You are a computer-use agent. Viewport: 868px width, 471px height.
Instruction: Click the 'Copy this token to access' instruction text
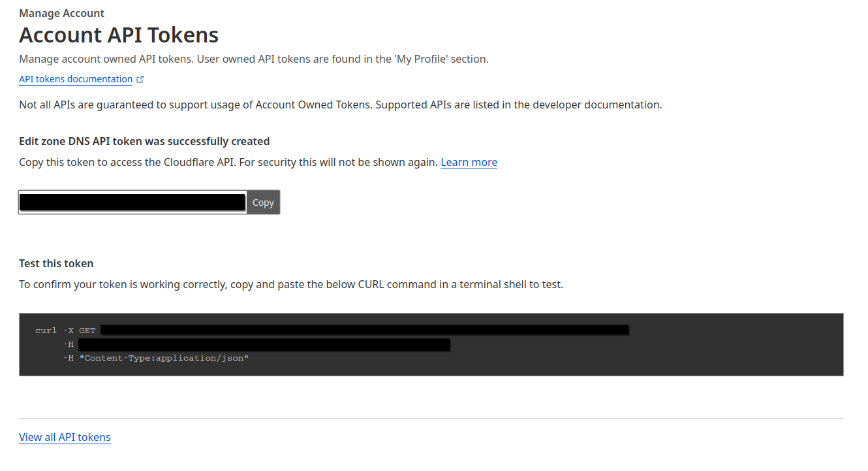[x=228, y=162]
